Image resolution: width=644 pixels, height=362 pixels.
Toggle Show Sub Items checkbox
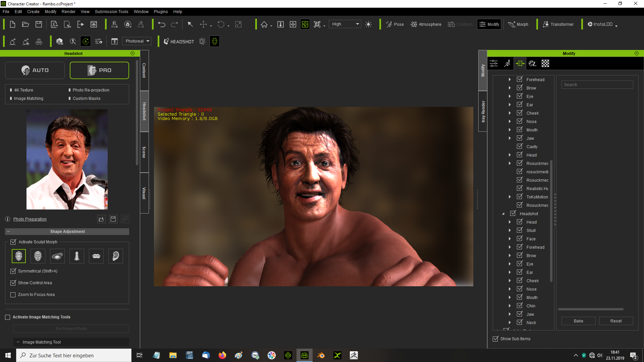(x=495, y=339)
